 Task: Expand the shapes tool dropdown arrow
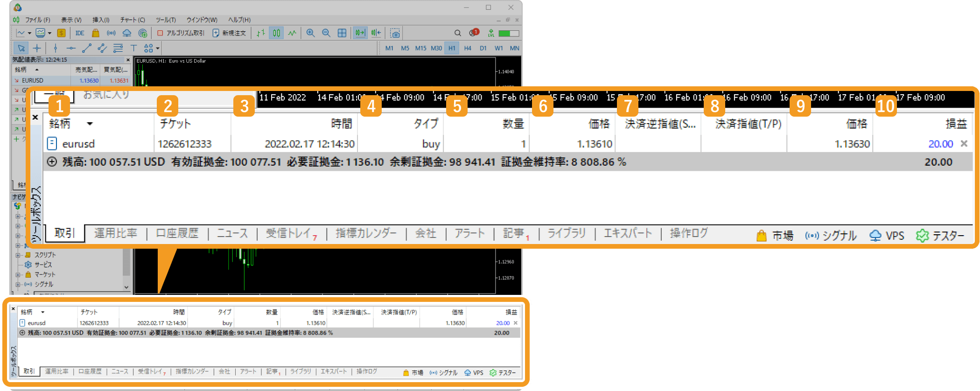click(158, 49)
